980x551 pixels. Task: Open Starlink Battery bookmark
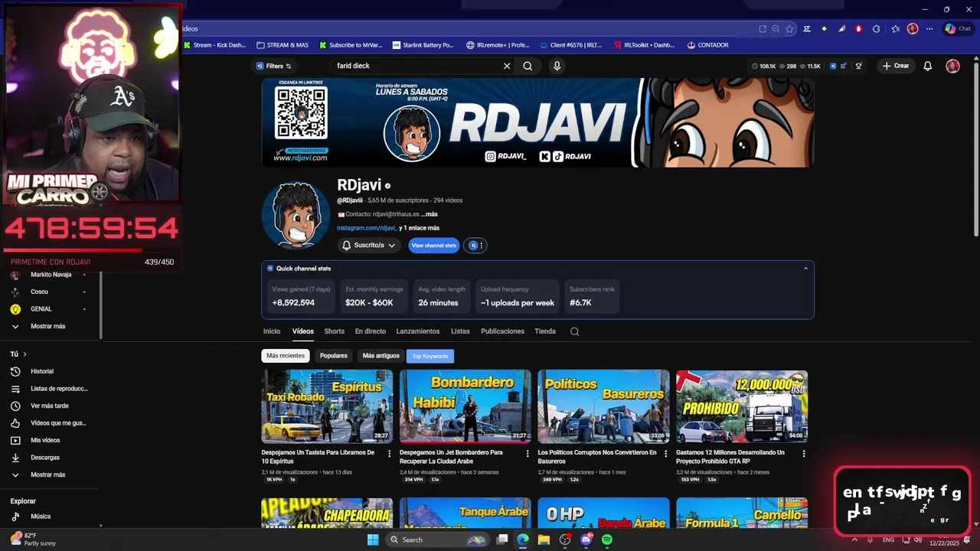pyautogui.click(x=423, y=45)
